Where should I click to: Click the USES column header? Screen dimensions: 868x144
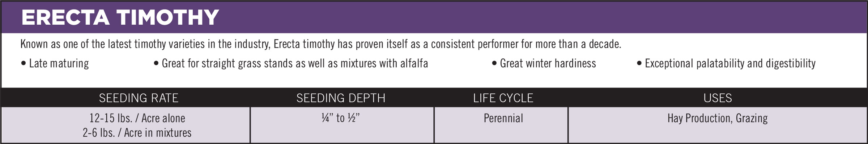coord(718,98)
